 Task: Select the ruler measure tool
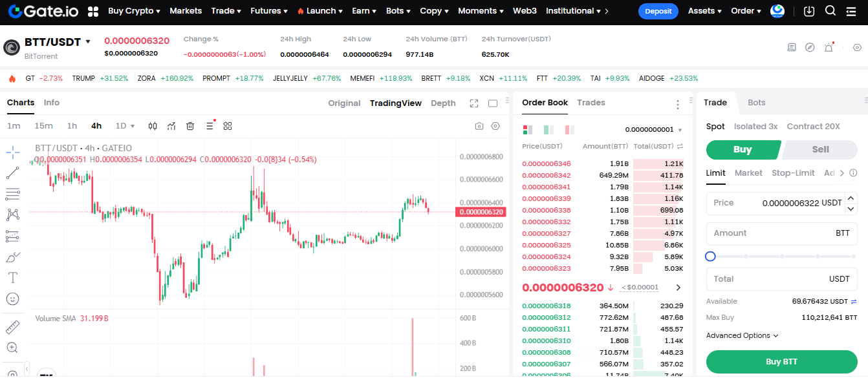(x=12, y=327)
